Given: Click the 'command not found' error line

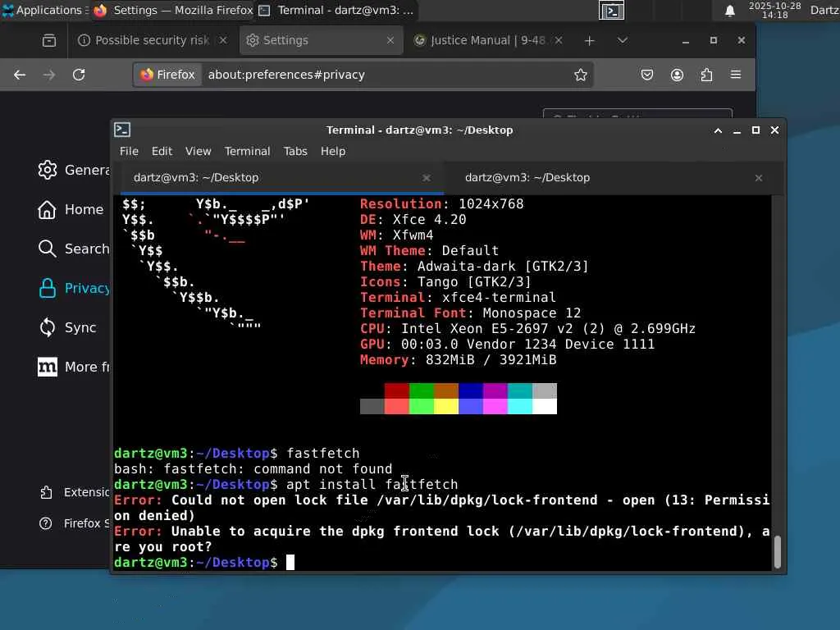Looking at the screenshot, I should (253, 468).
